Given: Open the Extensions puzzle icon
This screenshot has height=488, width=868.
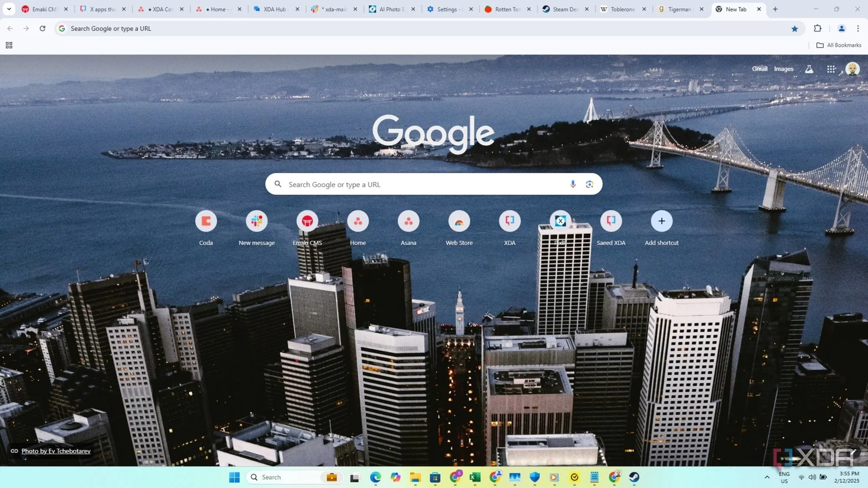Looking at the screenshot, I should coord(818,29).
